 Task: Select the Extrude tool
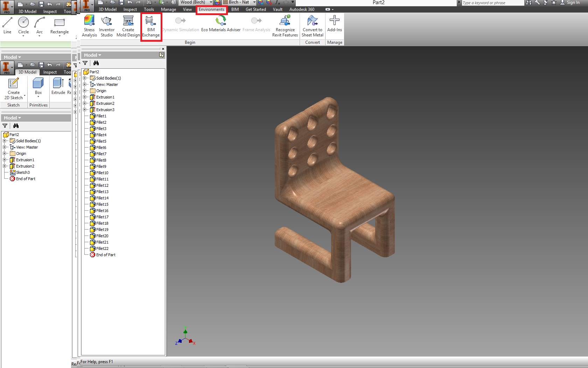[58, 86]
